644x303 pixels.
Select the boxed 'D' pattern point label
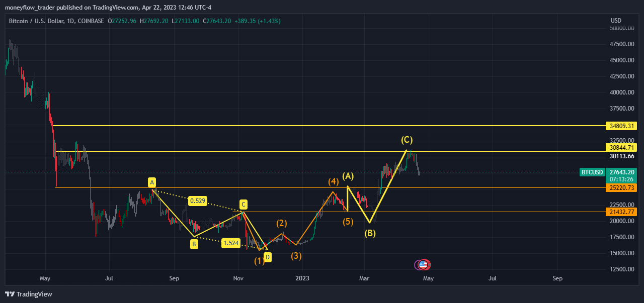tap(267, 257)
